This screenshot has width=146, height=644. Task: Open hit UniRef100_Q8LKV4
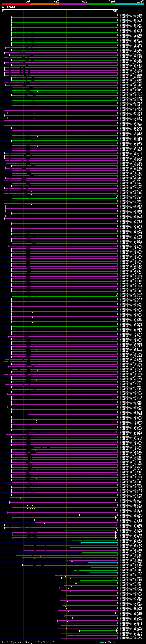[131, 30]
